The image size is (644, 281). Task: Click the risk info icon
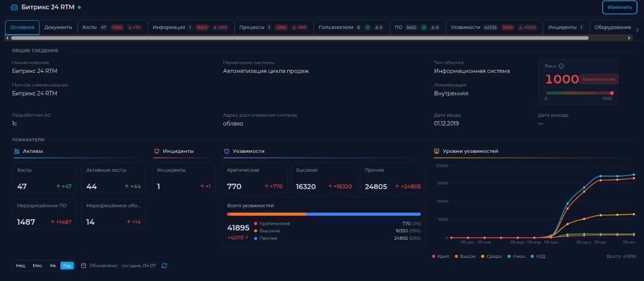[561, 66]
